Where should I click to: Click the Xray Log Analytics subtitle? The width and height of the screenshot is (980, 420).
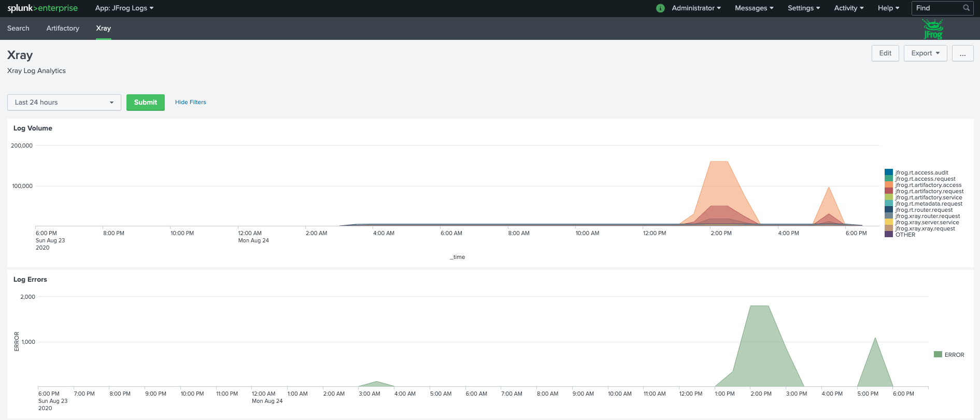pos(36,71)
